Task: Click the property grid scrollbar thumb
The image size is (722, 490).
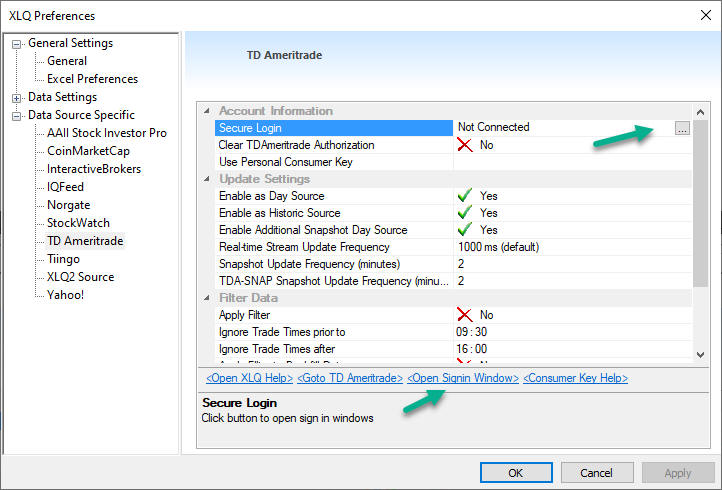Action: click(x=700, y=203)
